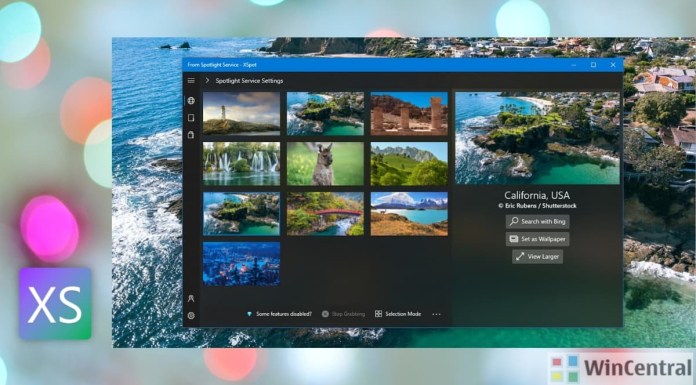Image resolution: width=696 pixels, height=385 pixels.
Task: Open the shopping bag sidebar icon
Action: [x=191, y=135]
